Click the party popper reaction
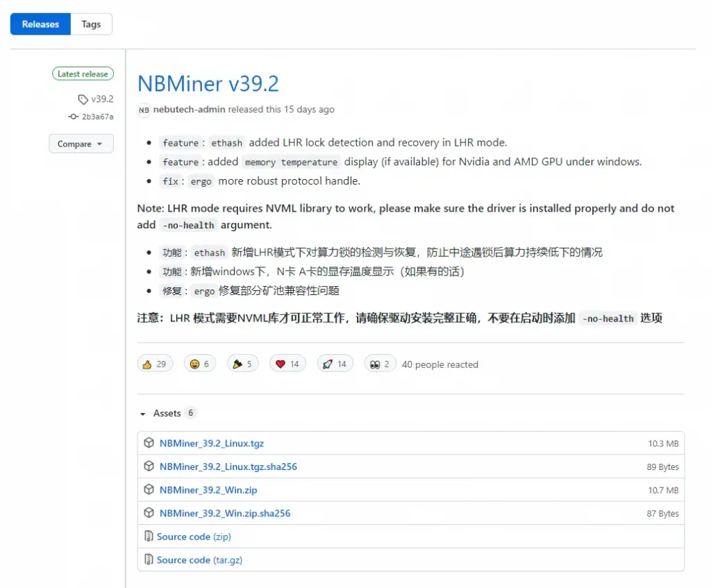This screenshot has height=588, width=711. (243, 364)
